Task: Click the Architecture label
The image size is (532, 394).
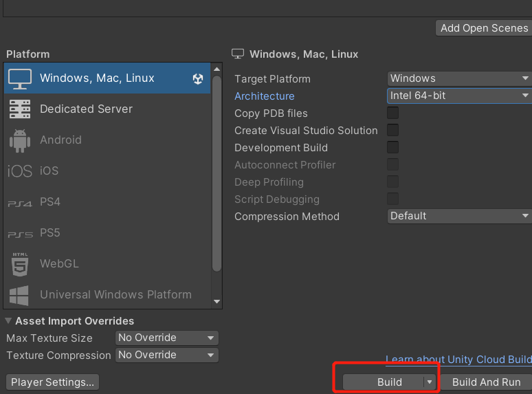Action: point(265,96)
